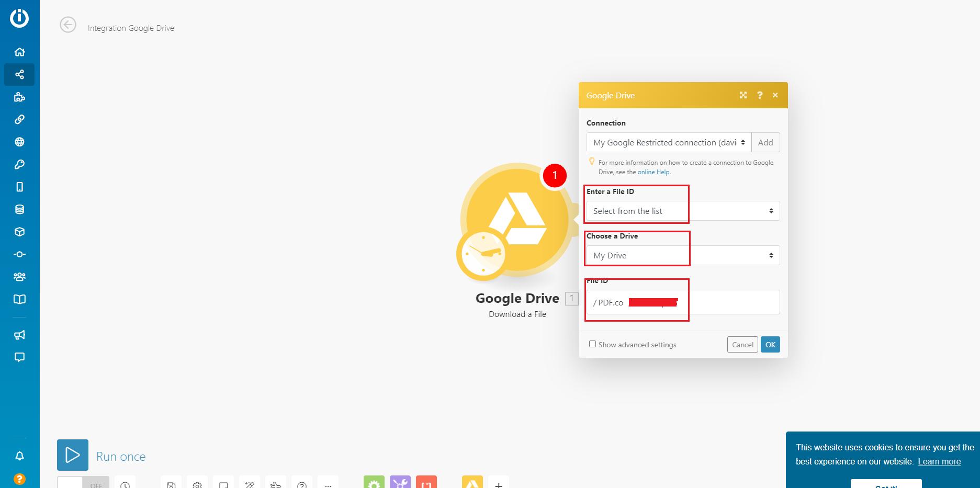Open Keys icon in sidebar

click(x=19, y=164)
